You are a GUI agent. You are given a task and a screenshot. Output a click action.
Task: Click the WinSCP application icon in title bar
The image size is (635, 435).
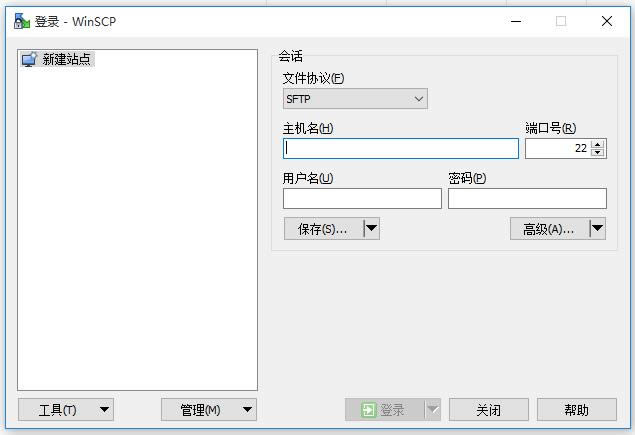pyautogui.click(x=21, y=21)
